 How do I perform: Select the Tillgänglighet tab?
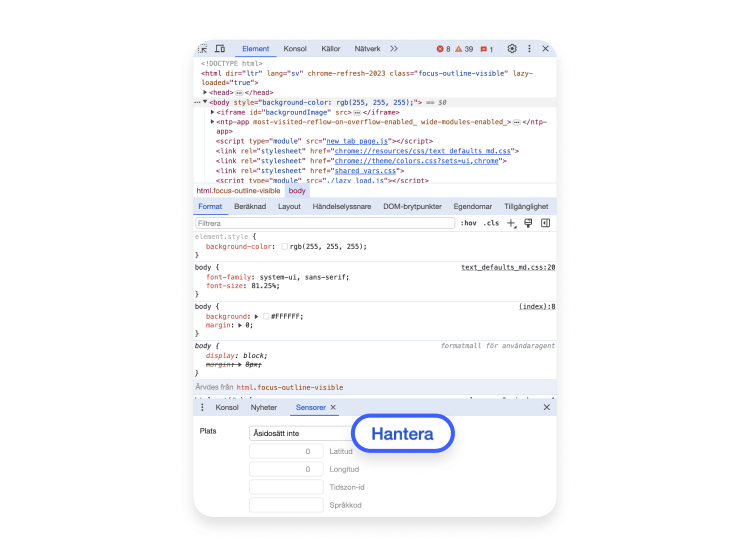[526, 207]
